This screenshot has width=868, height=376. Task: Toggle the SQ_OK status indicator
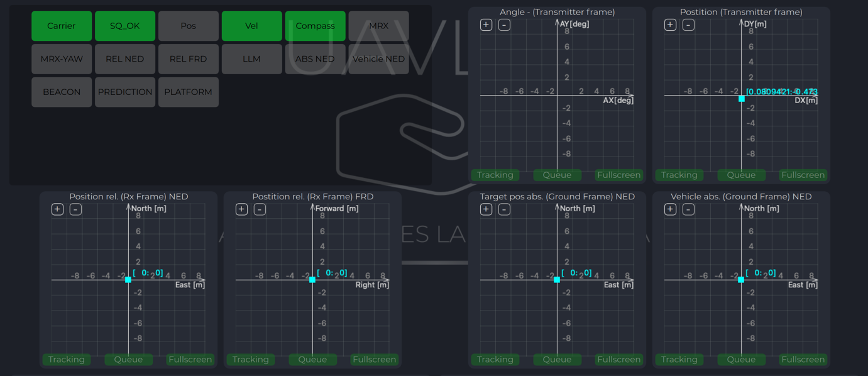[x=125, y=26]
